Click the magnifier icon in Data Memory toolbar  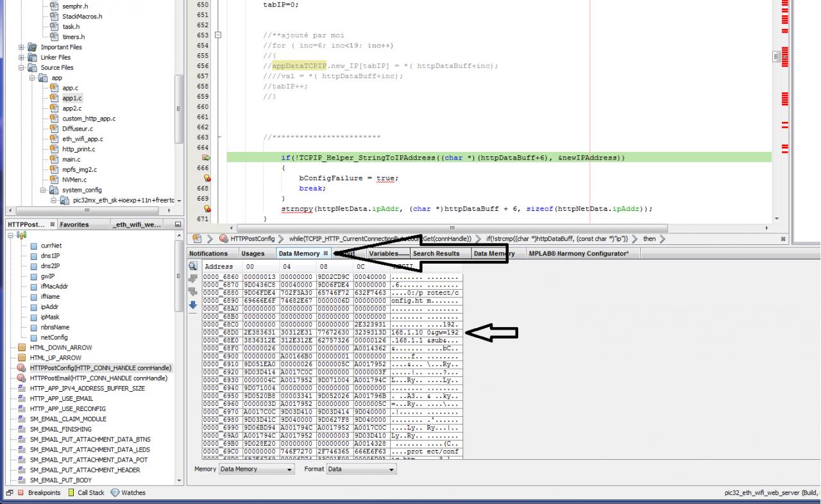192,266
